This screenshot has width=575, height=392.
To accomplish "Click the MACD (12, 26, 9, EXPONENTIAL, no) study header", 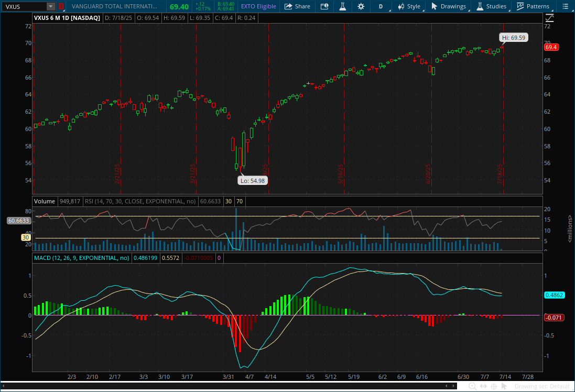I will pyautogui.click(x=81, y=258).
